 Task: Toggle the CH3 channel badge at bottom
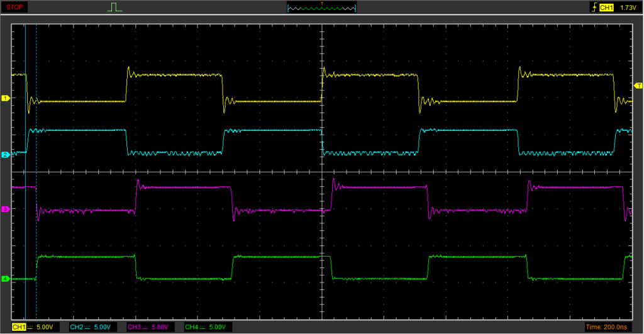[134, 327]
